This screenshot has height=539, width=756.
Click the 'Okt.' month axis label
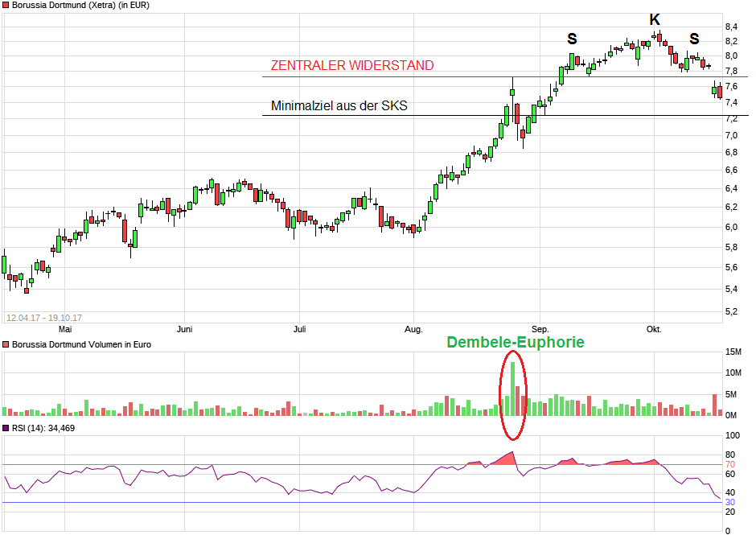(654, 329)
